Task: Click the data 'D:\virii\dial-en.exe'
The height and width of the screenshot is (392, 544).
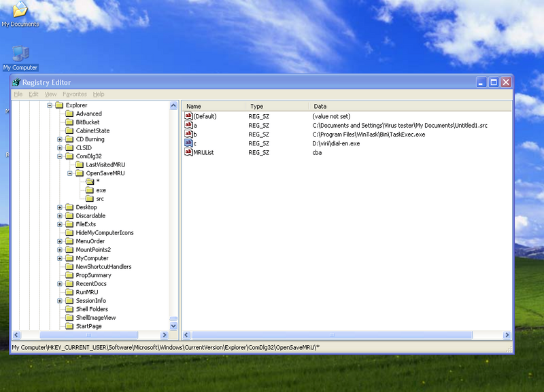Action: pos(336,143)
